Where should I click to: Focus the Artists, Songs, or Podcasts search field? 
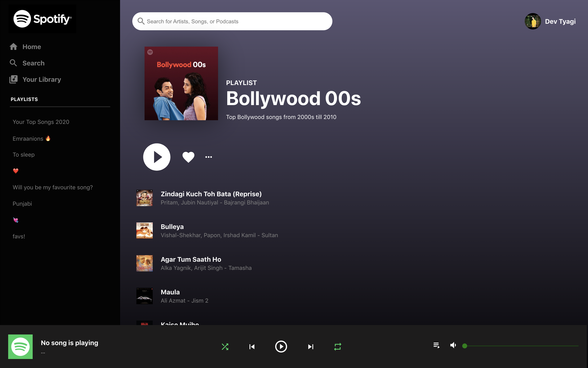tap(232, 21)
